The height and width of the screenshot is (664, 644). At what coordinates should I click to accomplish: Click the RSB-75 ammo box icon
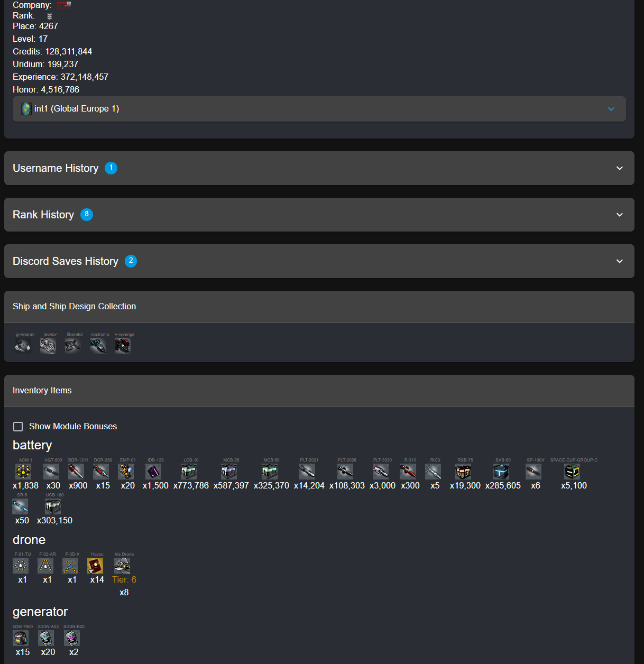click(x=464, y=472)
